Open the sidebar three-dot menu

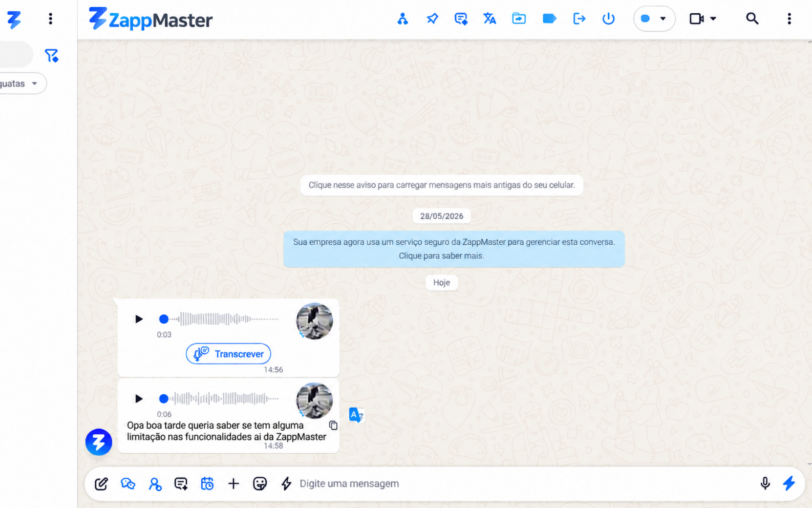(50, 19)
